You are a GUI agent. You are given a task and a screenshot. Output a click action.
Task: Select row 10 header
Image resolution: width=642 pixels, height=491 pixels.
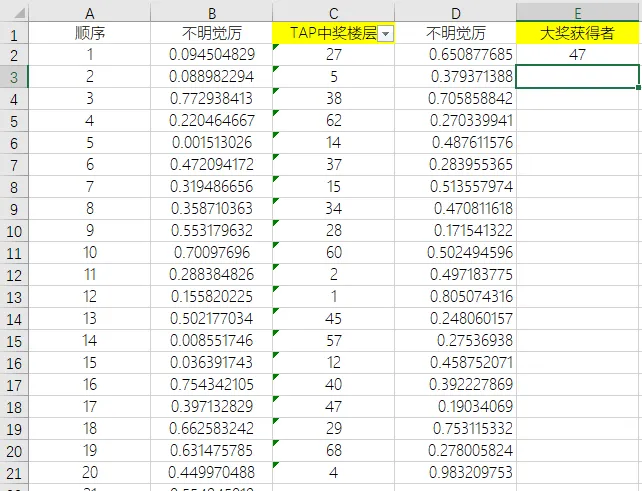pyautogui.click(x=14, y=231)
